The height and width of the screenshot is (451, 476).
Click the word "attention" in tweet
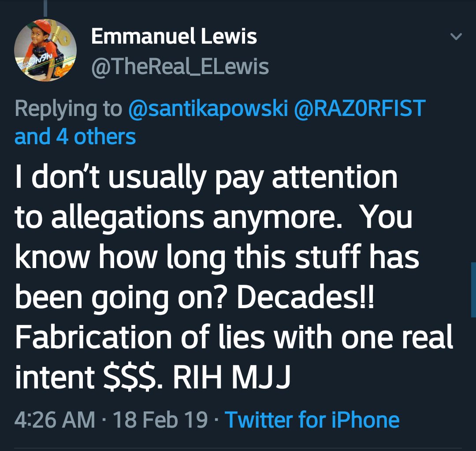point(335,177)
